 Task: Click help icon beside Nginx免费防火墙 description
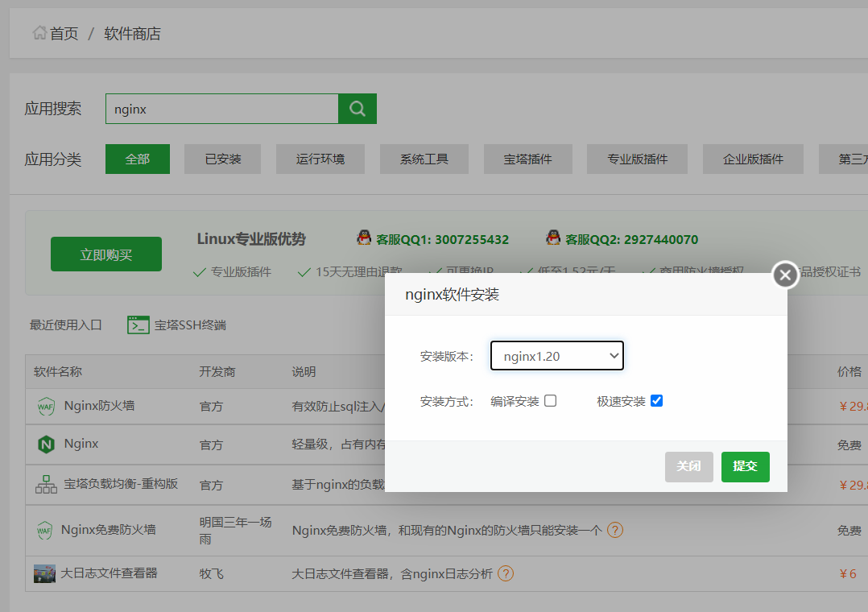(x=615, y=530)
